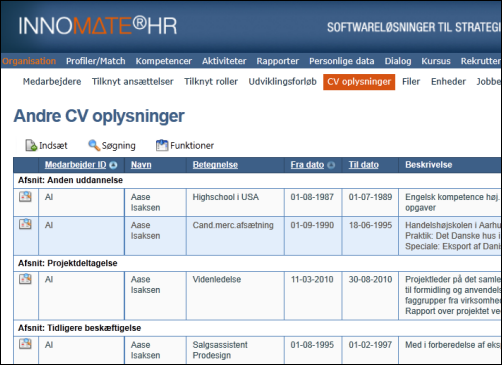Switch to the Medarbejdere tab
The width and height of the screenshot is (502, 365).
pyautogui.click(x=52, y=82)
